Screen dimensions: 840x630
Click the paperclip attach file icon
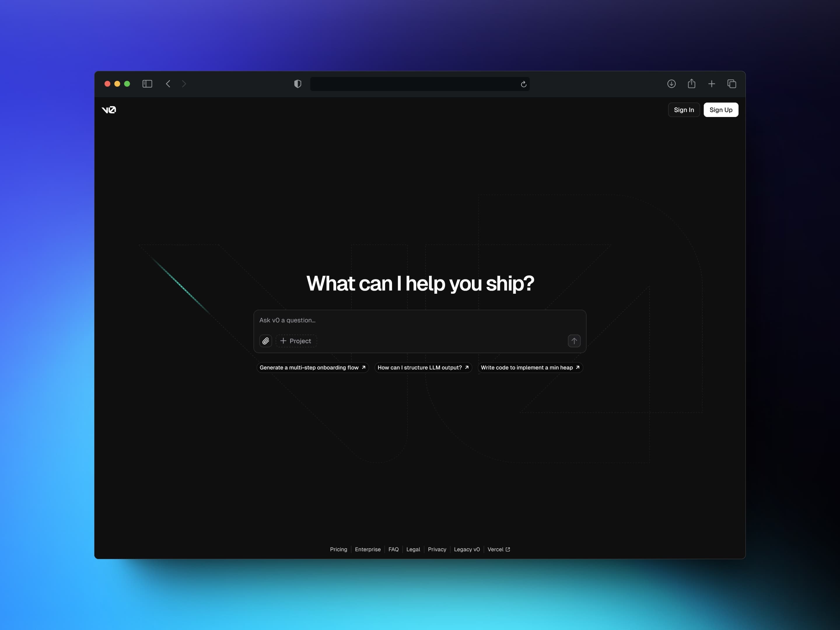(x=265, y=341)
